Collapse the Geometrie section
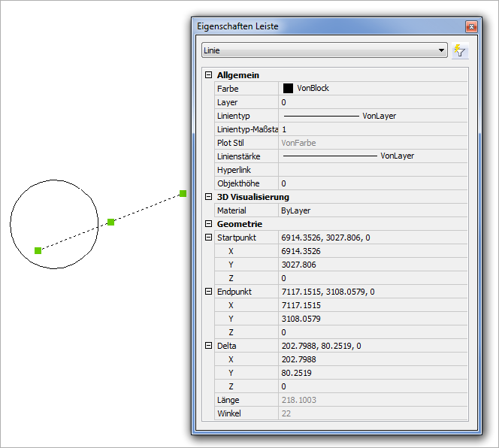 [208, 224]
